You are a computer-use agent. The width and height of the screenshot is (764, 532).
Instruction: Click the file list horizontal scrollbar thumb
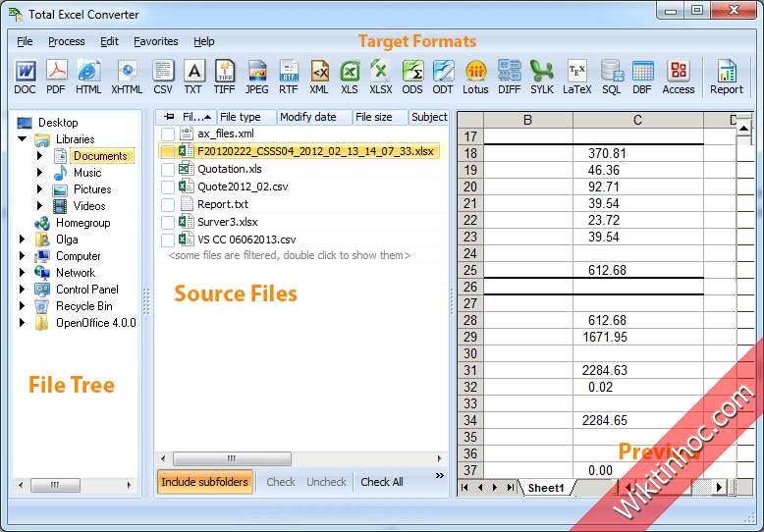coord(232,458)
